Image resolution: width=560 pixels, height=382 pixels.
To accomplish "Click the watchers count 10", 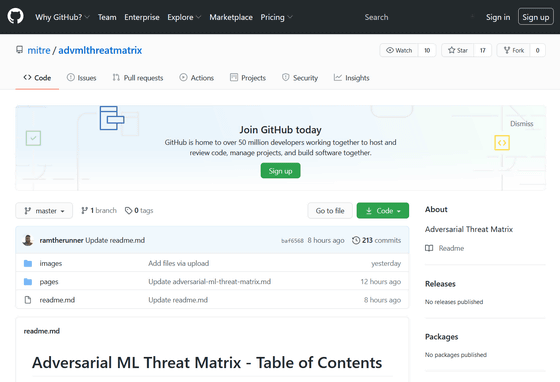I will (427, 50).
